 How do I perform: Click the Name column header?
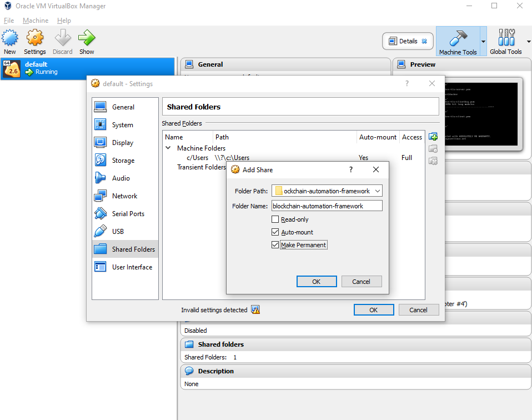pyautogui.click(x=188, y=137)
